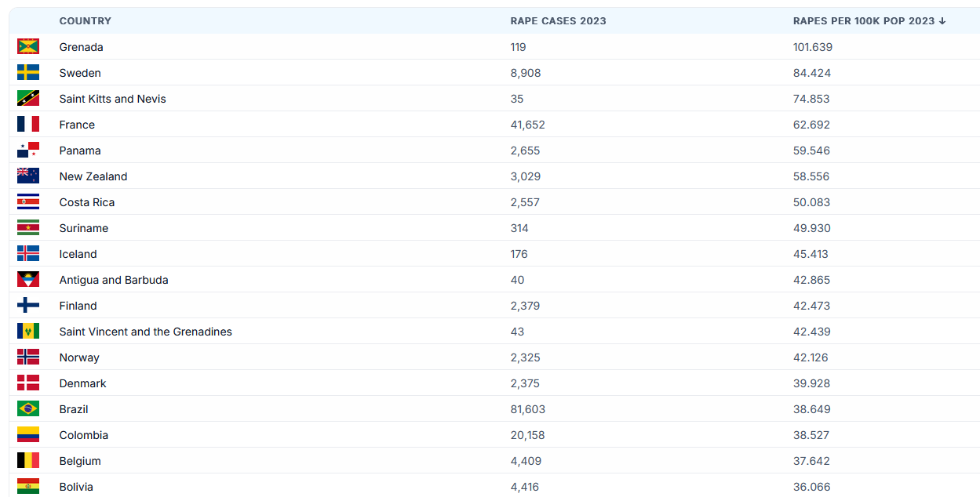
Task: Select Denmark's rate 39.928
Action: [812, 383]
